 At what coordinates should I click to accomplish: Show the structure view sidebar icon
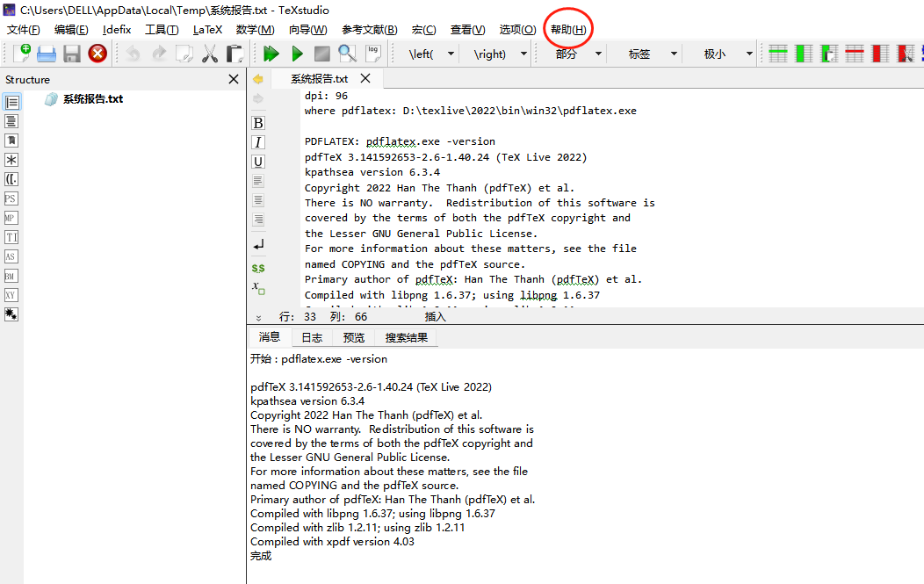(11, 102)
